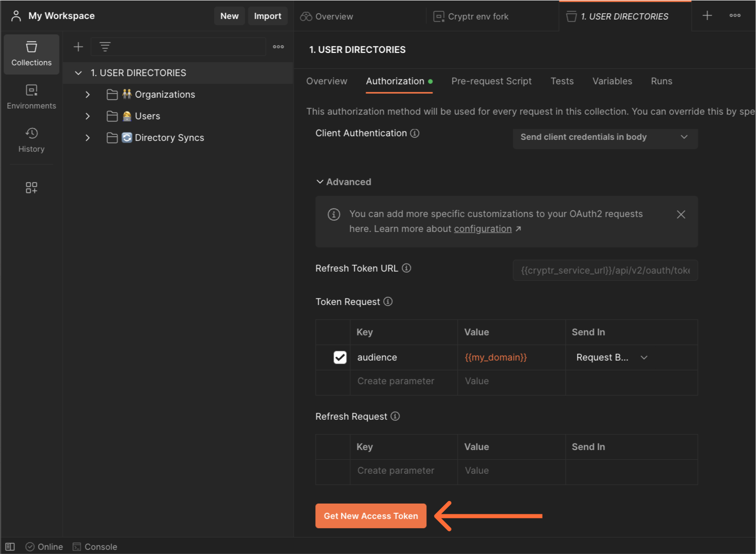Image resolution: width=756 pixels, height=554 pixels.
Task: Switch to the collection Overview sub-tab
Action: (x=327, y=81)
